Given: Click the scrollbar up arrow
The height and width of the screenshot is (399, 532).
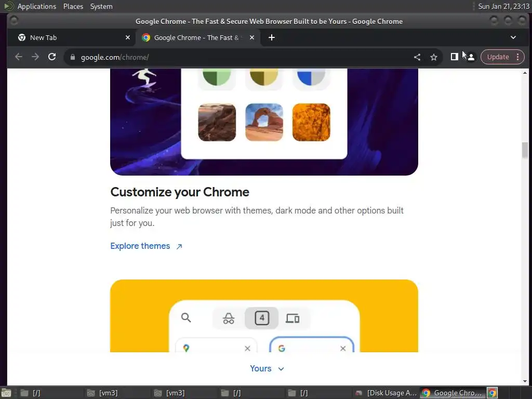Looking at the screenshot, I should (x=525, y=73).
